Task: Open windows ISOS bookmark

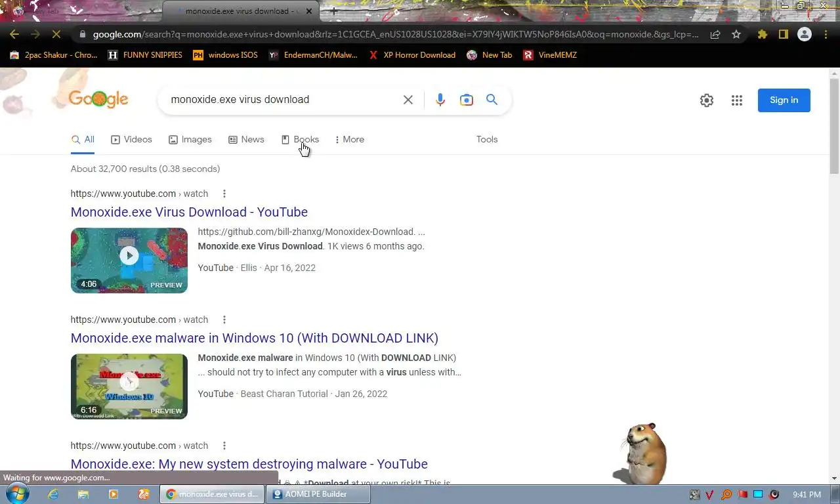Action: (x=225, y=55)
